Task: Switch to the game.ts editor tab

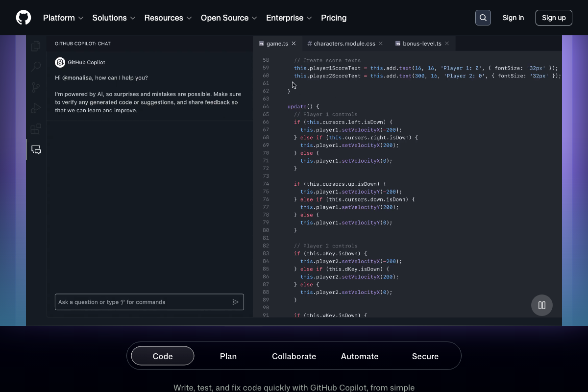Action: pos(277,44)
